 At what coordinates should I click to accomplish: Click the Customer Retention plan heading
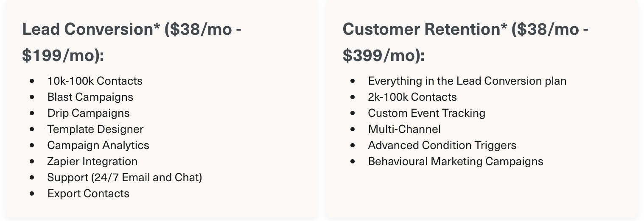[465, 42]
